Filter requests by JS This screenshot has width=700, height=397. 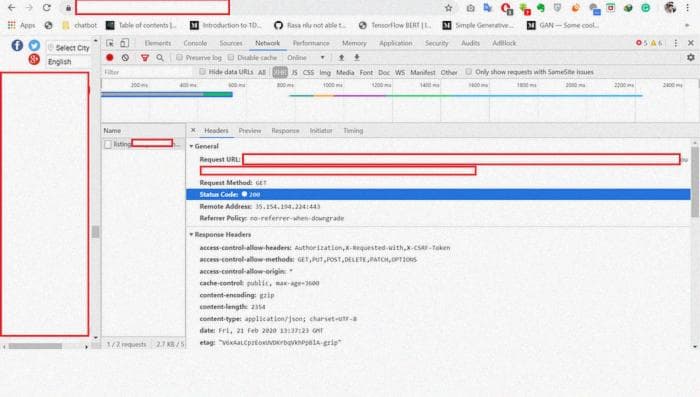[294, 72]
